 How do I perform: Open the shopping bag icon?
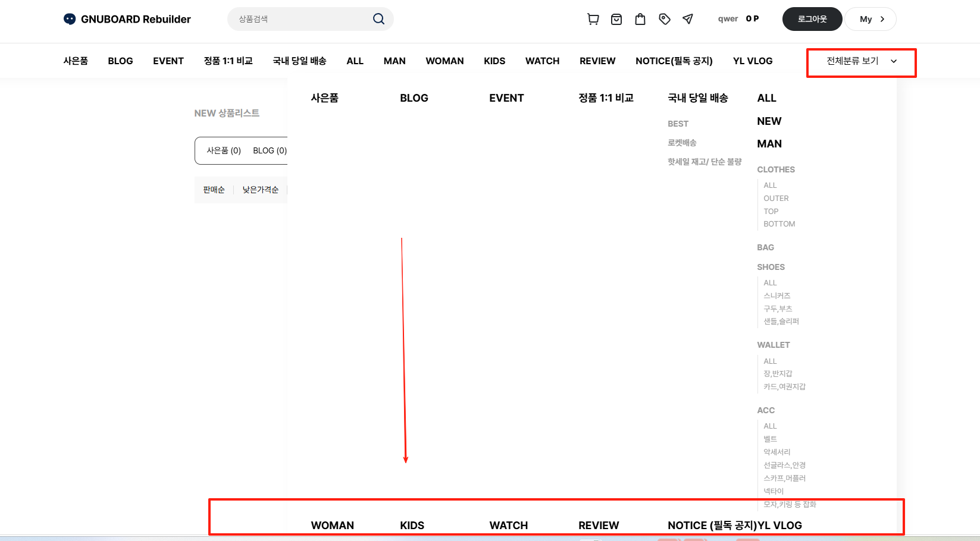point(640,19)
